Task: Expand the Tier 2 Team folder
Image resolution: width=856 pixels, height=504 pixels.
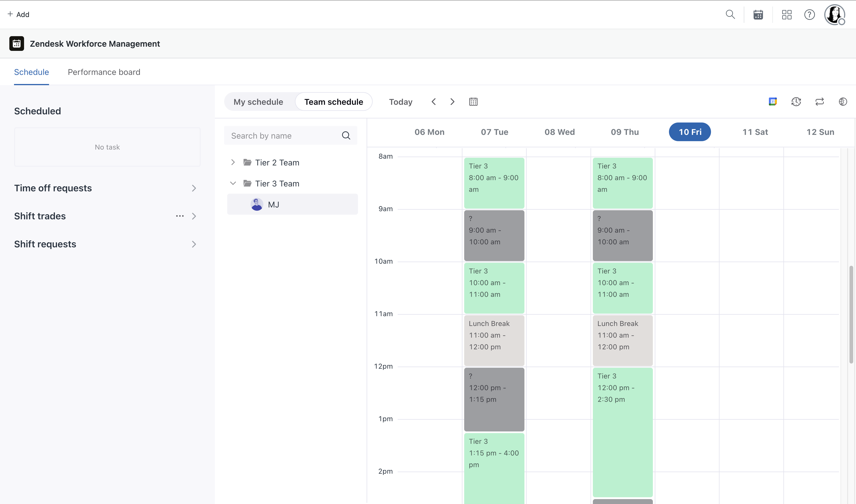Action: coord(233,162)
